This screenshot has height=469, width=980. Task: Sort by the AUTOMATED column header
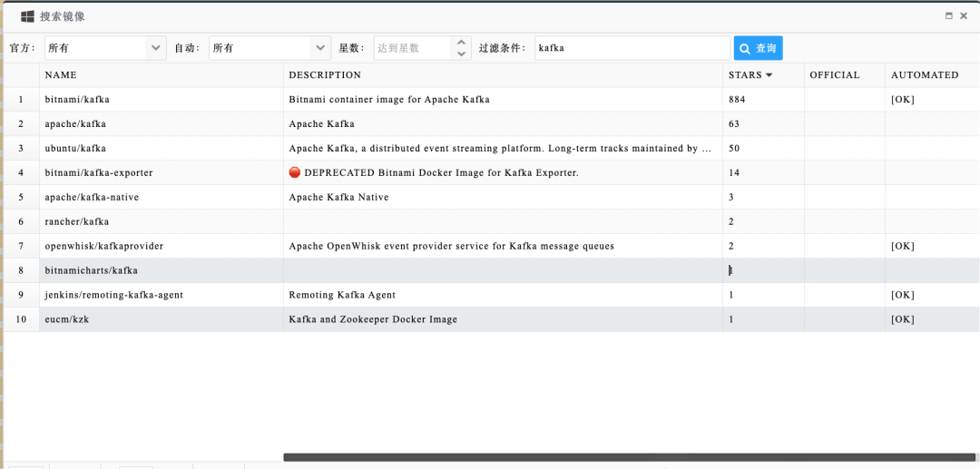pyautogui.click(x=933, y=75)
